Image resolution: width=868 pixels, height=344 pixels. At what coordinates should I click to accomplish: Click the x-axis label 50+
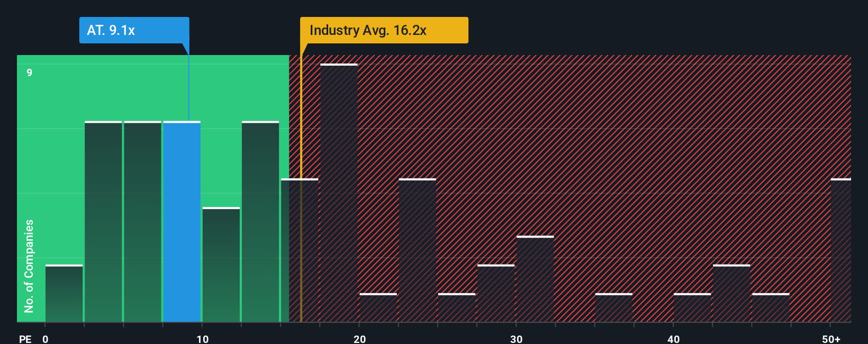[831, 339]
